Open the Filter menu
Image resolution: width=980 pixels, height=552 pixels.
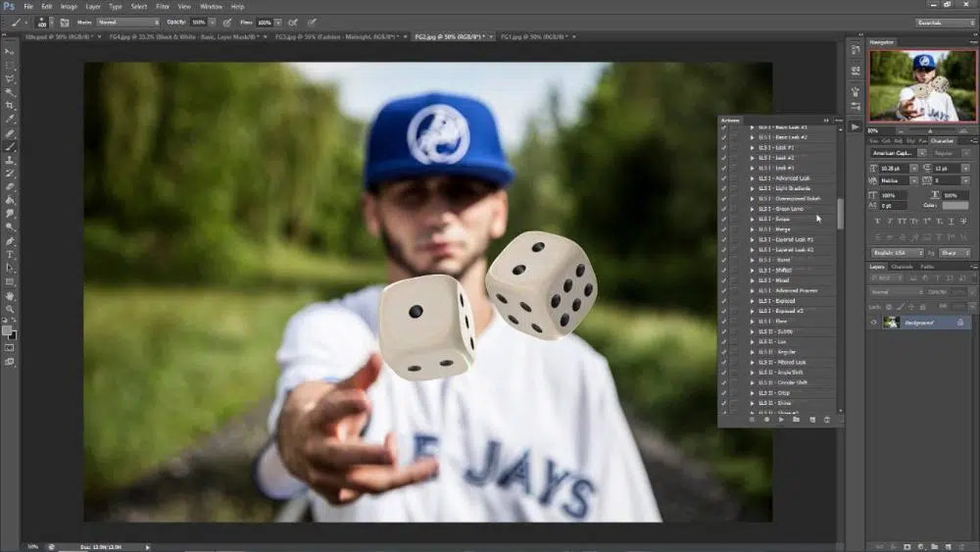click(x=163, y=6)
